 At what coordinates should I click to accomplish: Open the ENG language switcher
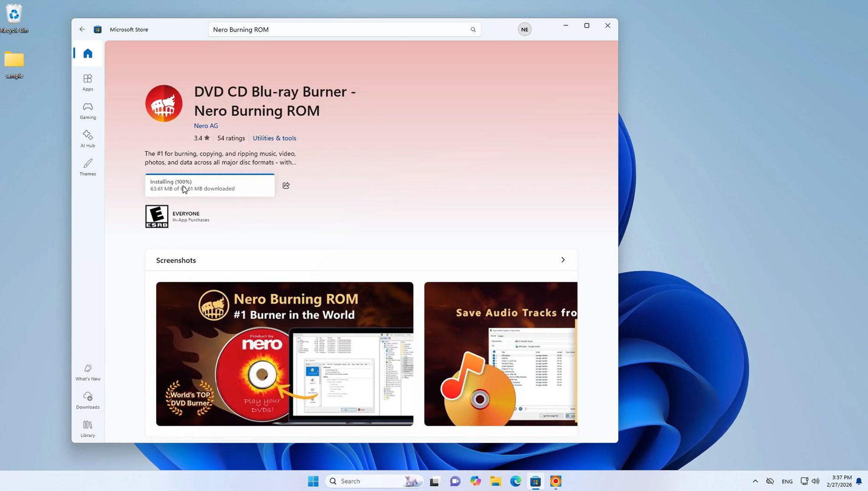787,481
